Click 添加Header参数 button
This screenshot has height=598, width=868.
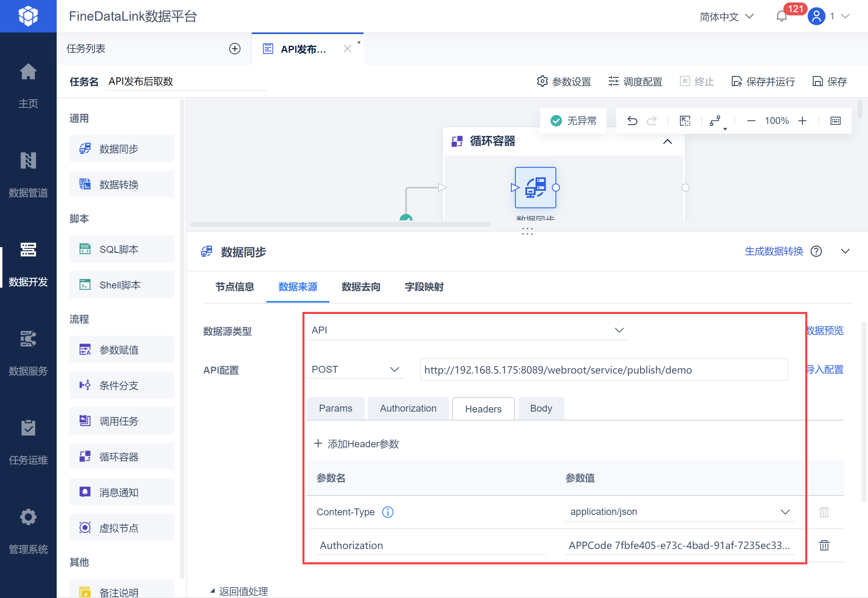click(356, 444)
